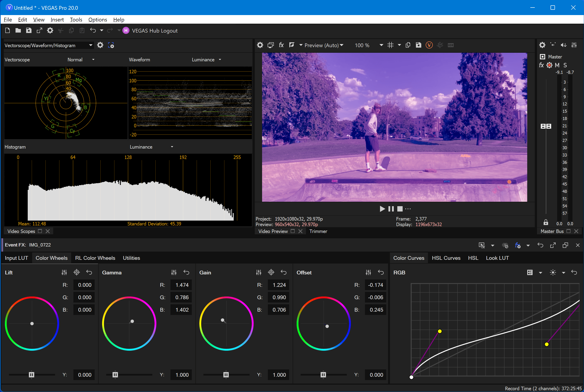The image size is (584, 392).
Task: Mute the Master bus
Action: click(x=557, y=65)
